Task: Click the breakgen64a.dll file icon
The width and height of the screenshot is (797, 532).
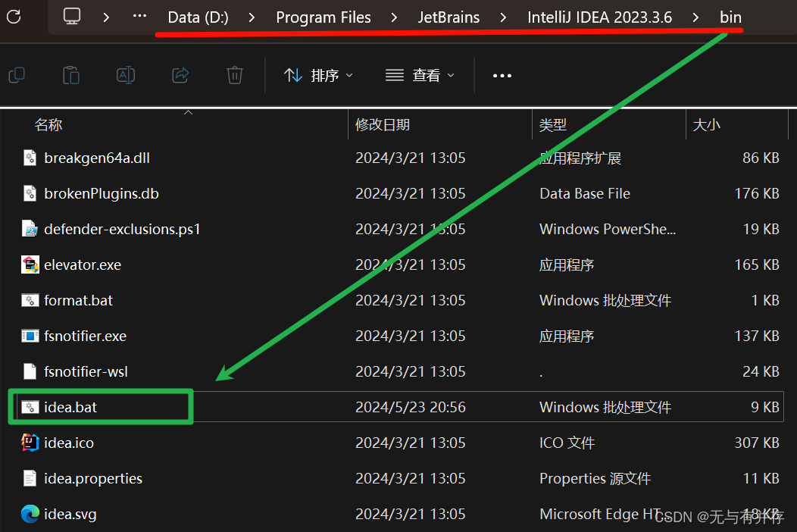Action: click(30, 158)
